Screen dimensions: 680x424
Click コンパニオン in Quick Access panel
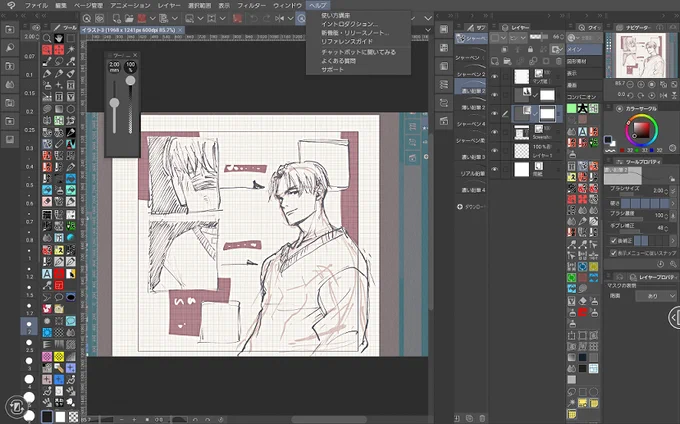[x=585, y=97]
